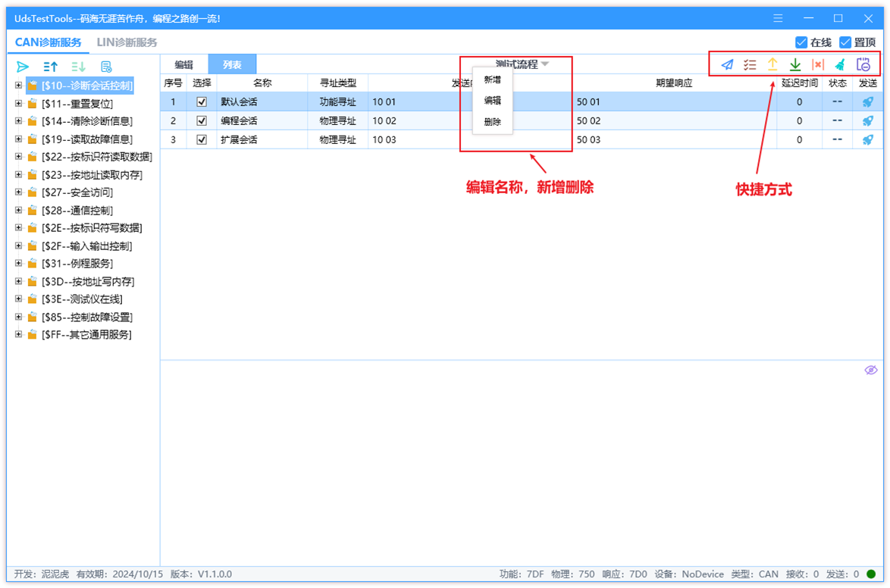
Task: Click the blue paper-plane shortcut icon in the right toolbar
Action: (727, 64)
